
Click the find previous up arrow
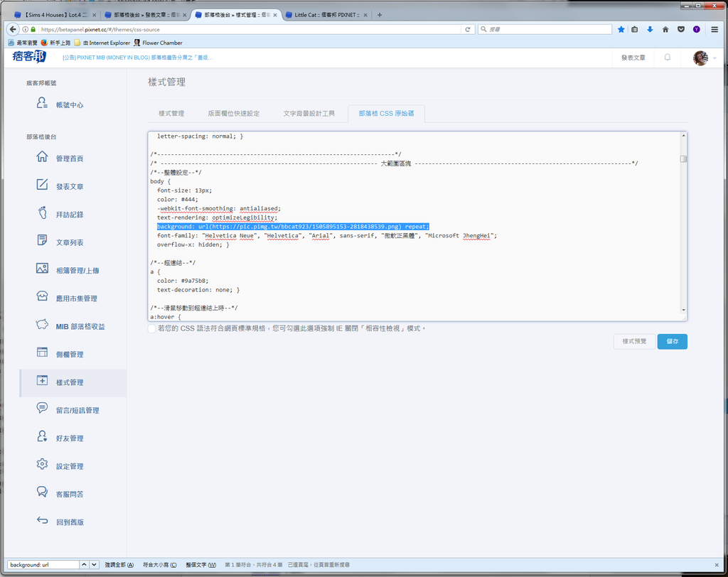pos(84,564)
